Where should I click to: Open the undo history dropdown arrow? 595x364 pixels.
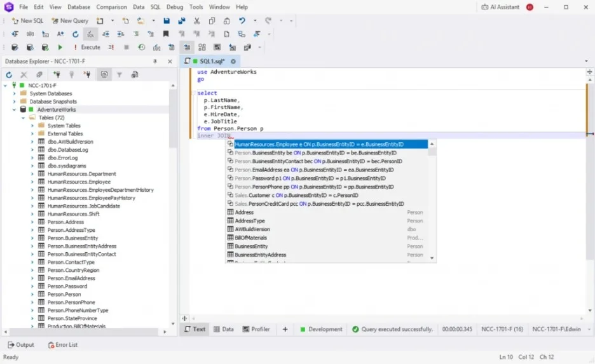tap(255, 21)
